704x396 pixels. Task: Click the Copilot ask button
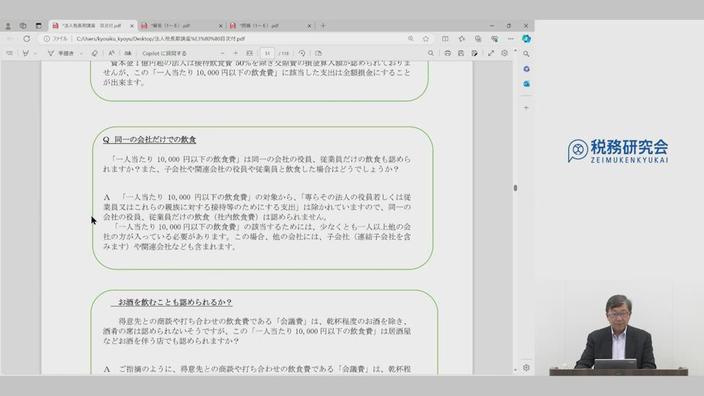point(164,53)
